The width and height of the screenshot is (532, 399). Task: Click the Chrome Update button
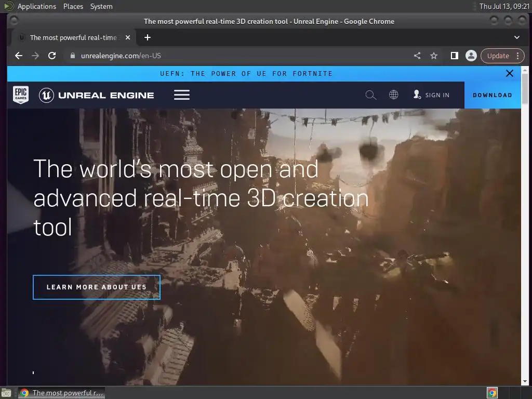[x=498, y=56]
